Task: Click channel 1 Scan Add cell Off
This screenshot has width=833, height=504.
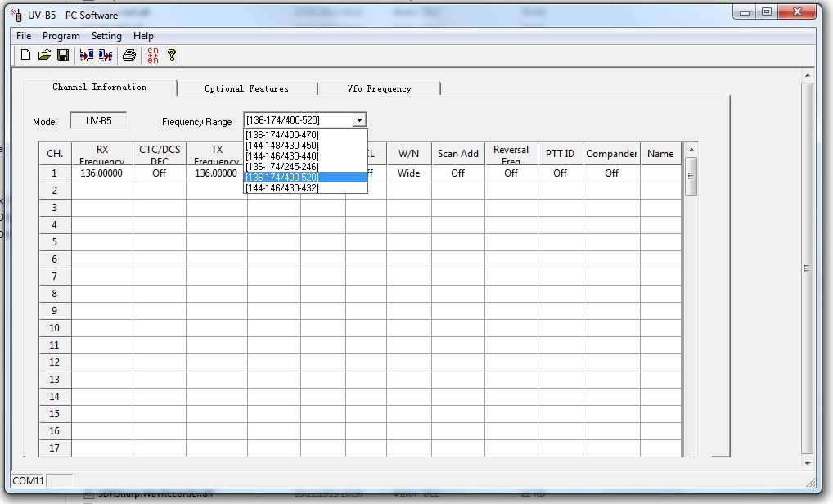Action: click(x=458, y=173)
